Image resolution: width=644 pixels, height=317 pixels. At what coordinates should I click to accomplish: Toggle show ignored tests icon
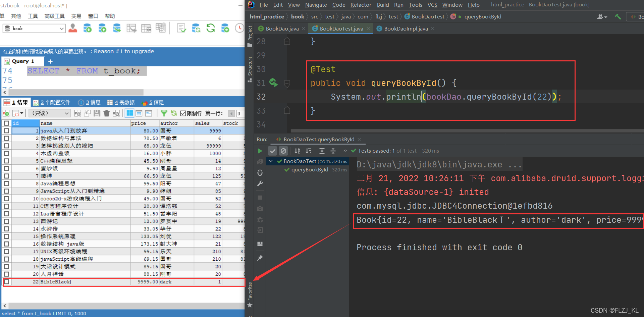pos(283,151)
